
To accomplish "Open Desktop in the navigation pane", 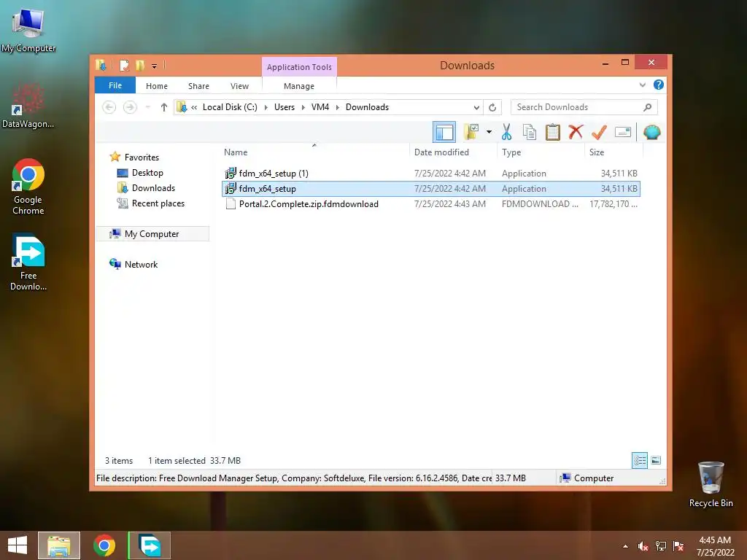I will [x=147, y=172].
